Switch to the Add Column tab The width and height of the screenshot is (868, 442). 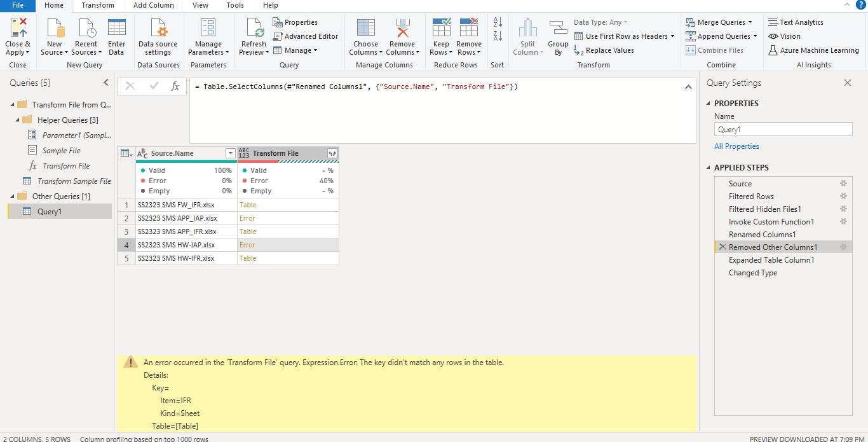[154, 5]
